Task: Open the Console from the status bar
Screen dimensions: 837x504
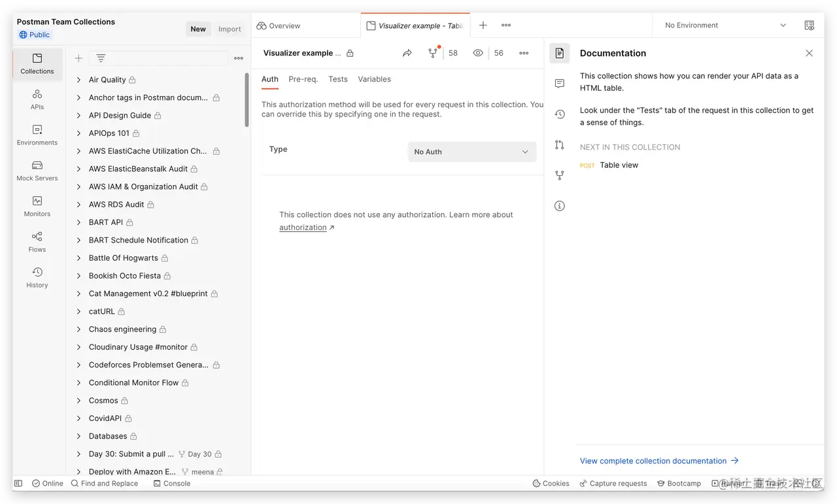Action: click(172, 484)
